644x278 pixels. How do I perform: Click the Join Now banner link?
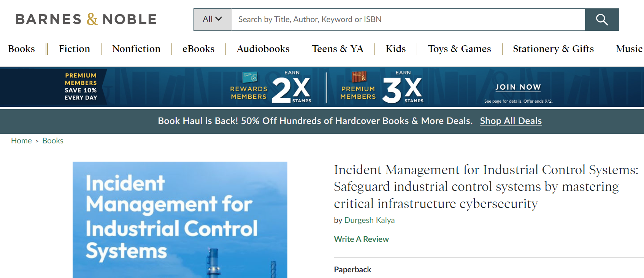click(x=518, y=87)
